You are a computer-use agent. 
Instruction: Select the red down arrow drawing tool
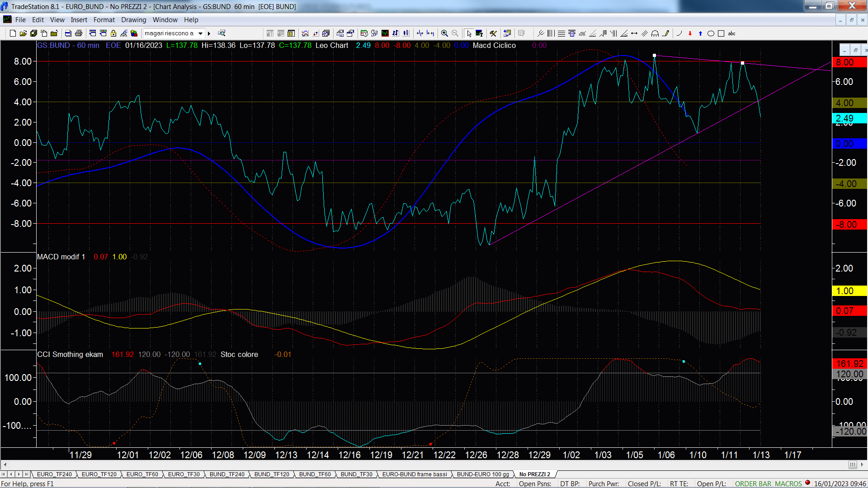pos(690,33)
